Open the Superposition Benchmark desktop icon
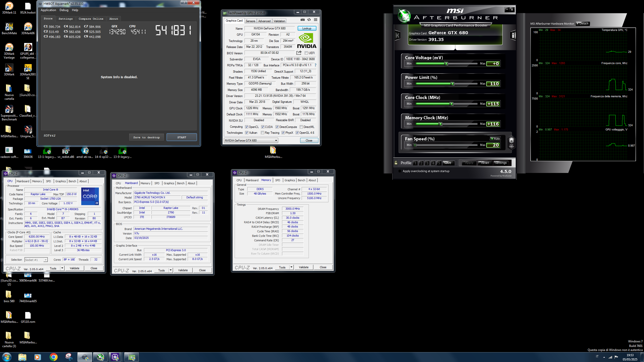This screenshot has width=644, height=362. coord(9,113)
